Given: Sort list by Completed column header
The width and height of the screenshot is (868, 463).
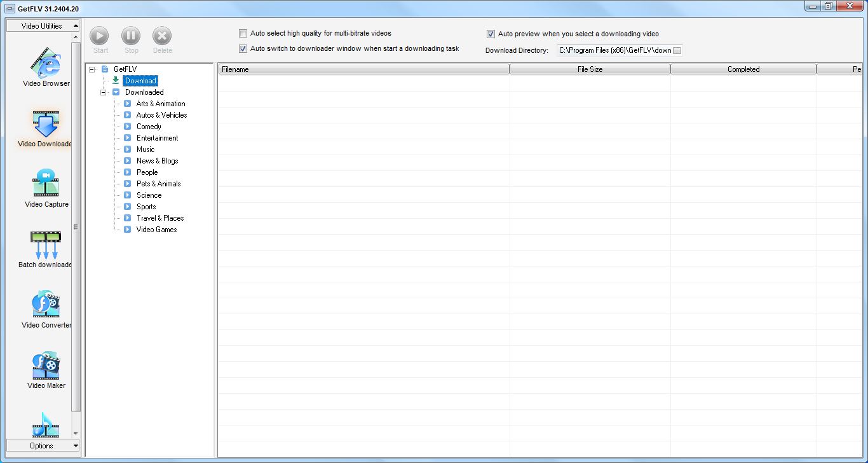Looking at the screenshot, I should coord(743,69).
